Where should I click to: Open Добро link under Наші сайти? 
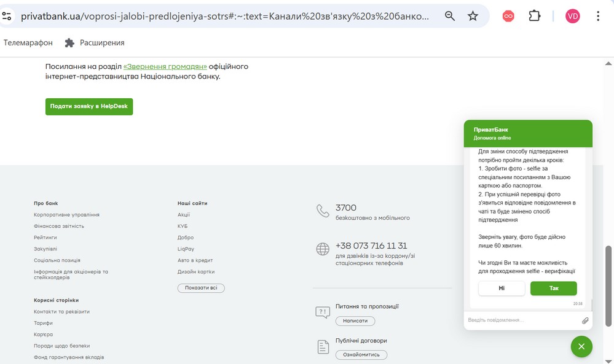186,238
